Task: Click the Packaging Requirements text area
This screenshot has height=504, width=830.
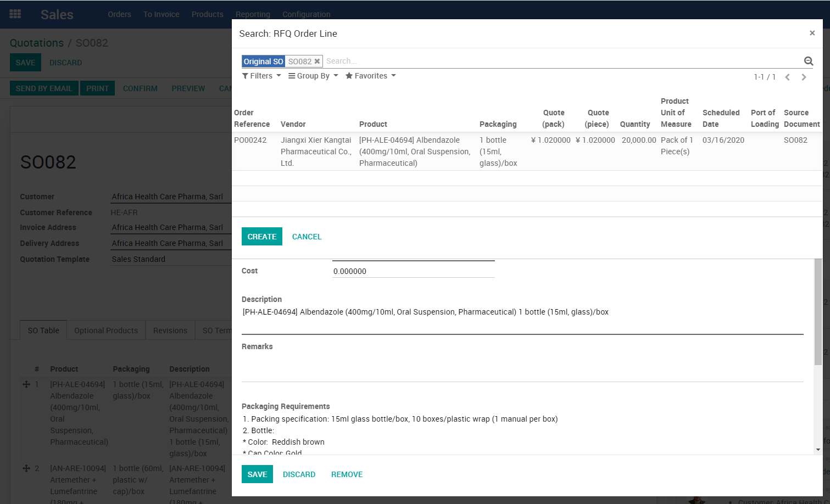Action: click(x=522, y=434)
